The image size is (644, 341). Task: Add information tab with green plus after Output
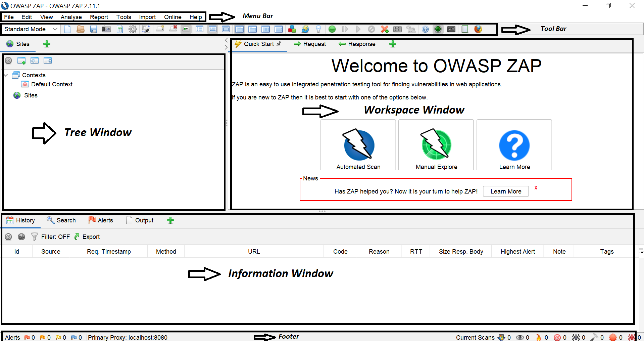coord(170,220)
